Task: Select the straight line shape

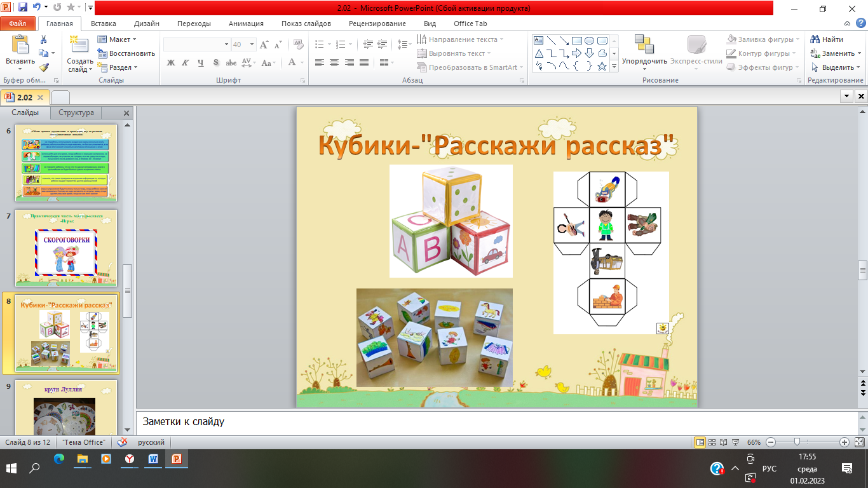Action: point(552,40)
